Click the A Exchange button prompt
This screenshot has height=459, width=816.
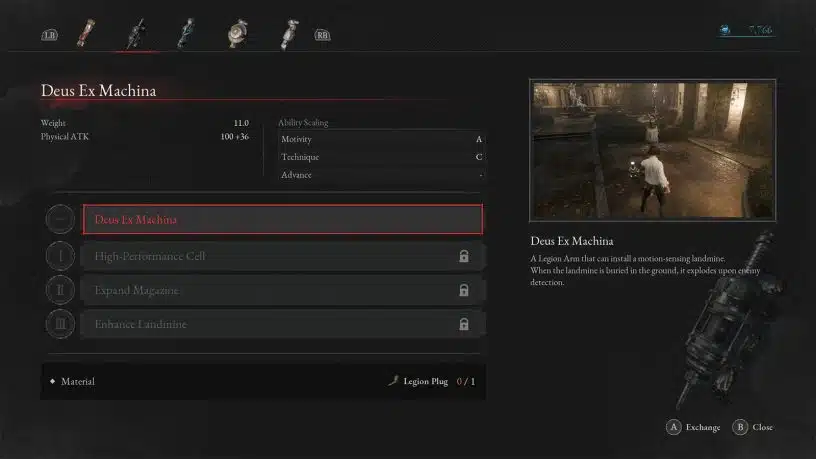tap(693, 427)
